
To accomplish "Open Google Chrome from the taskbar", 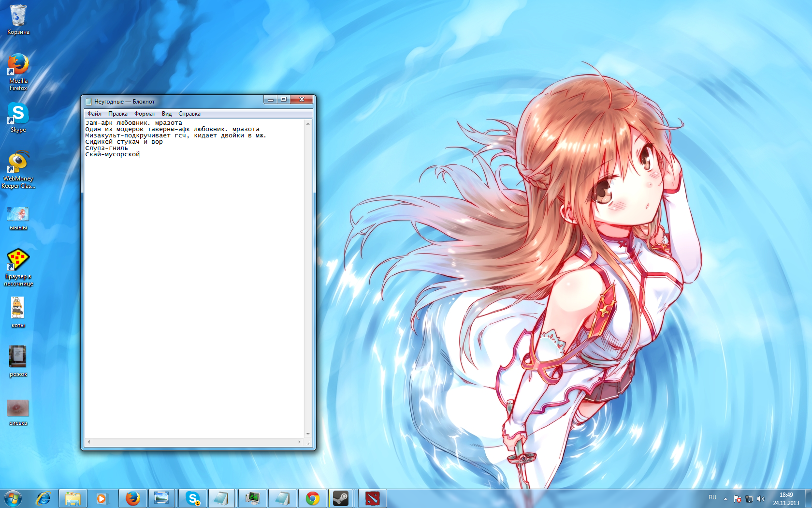I will (313, 498).
